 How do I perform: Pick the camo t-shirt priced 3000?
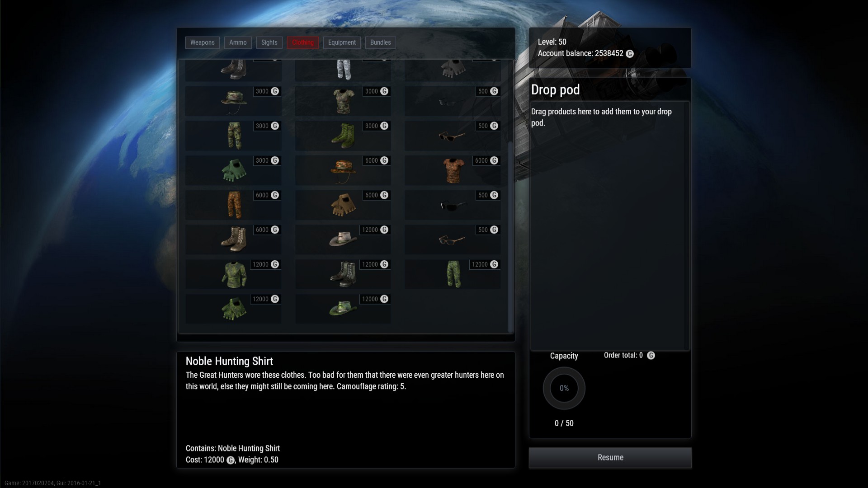(343, 101)
